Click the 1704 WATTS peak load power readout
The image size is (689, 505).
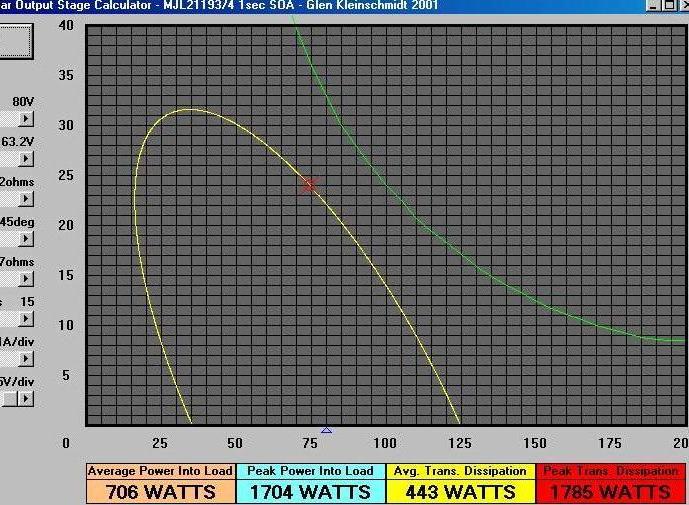[x=311, y=491]
